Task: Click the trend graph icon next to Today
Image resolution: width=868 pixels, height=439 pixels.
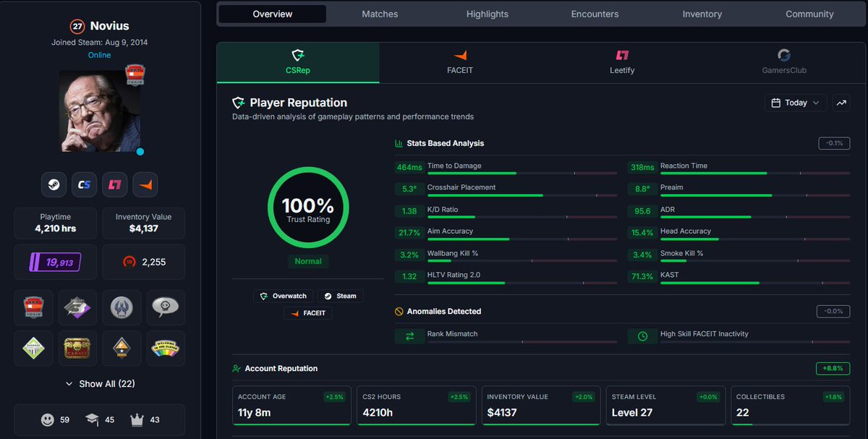Action: (x=841, y=103)
